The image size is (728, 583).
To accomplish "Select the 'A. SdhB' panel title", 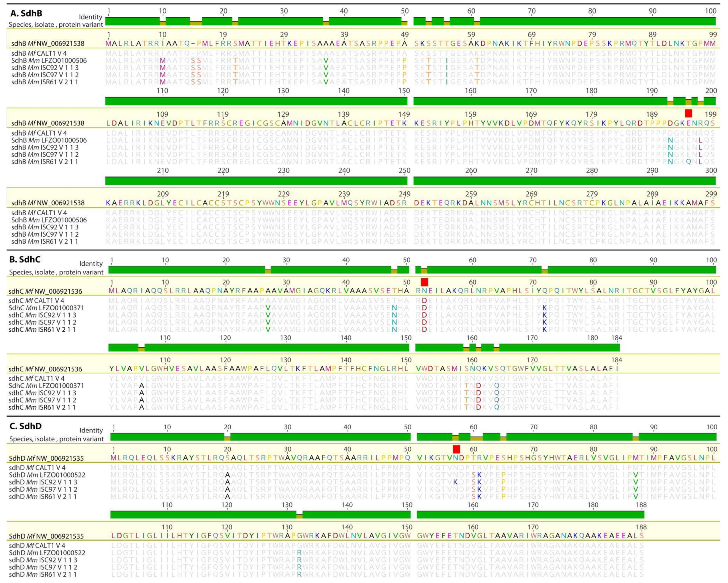I will click(x=27, y=13).
